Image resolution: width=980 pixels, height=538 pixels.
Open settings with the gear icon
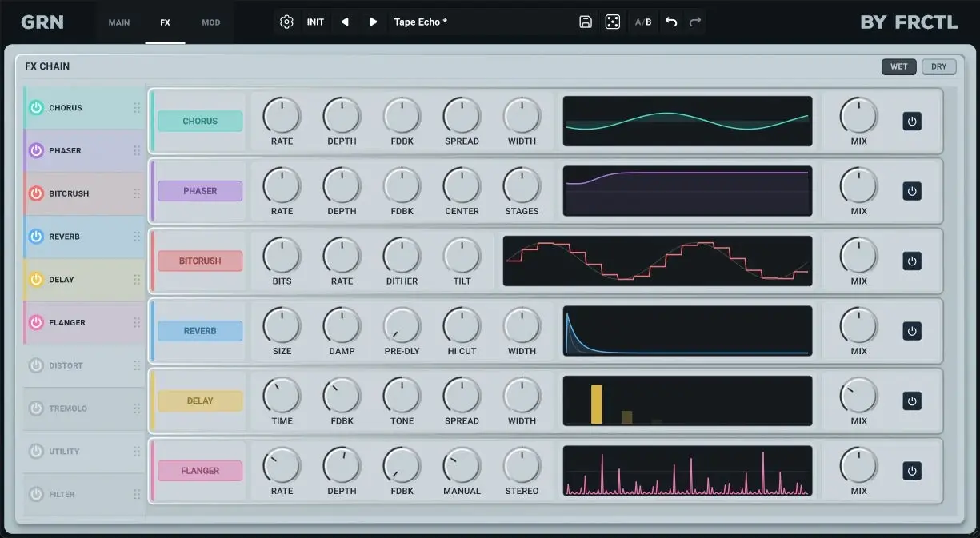[287, 22]
